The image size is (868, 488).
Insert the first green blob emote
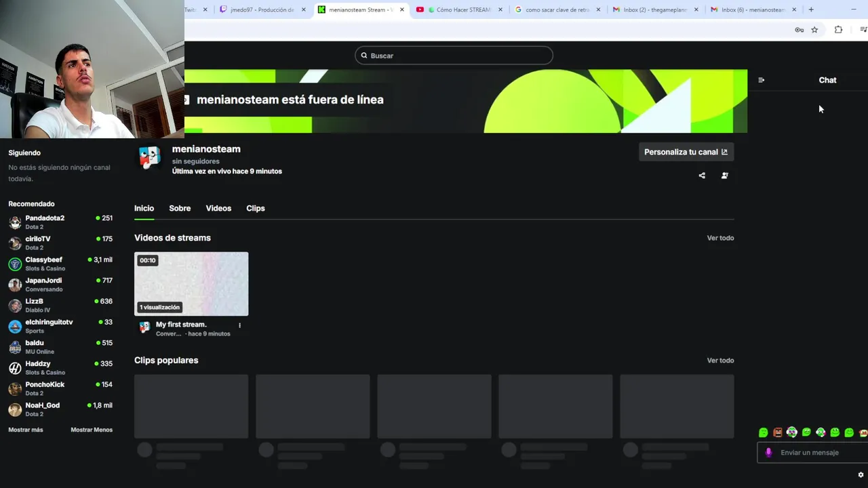pyautogui.click(x=764, y=432)
